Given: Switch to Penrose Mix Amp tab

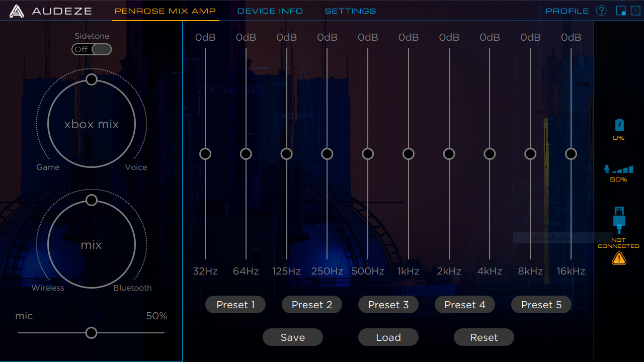Looking at the screenshot, I should tap(165, 11).
